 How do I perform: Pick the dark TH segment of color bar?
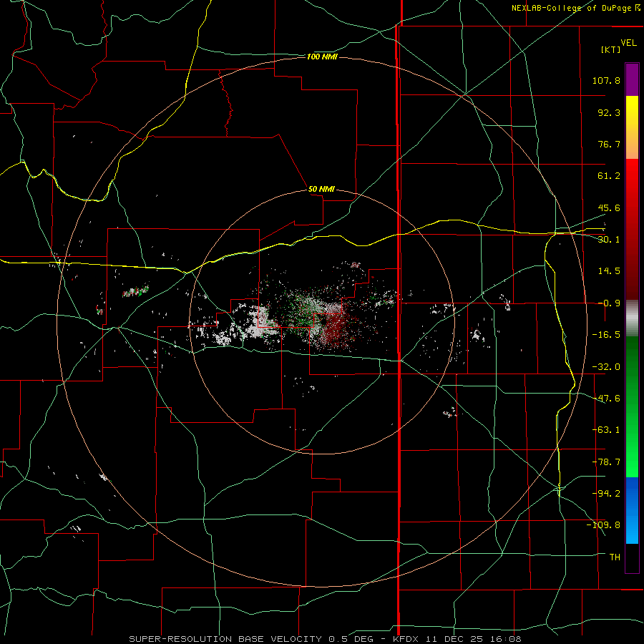[632, 557]
